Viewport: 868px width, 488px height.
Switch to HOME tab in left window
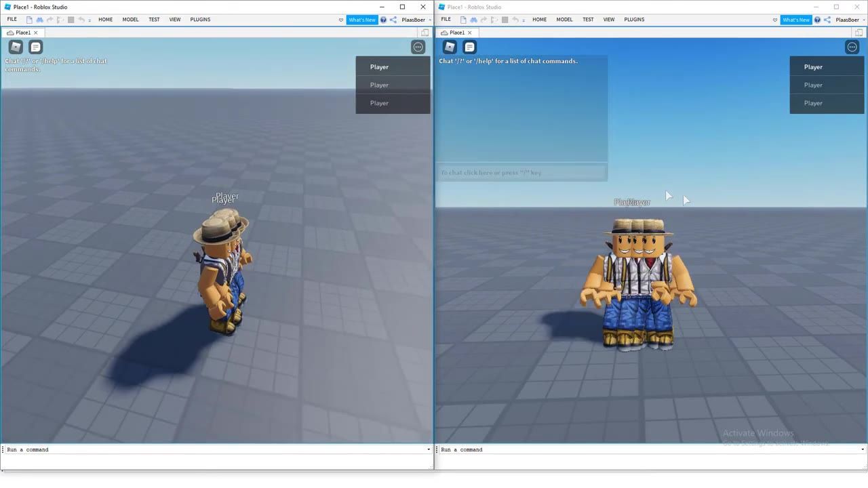(x=105, y=19)
